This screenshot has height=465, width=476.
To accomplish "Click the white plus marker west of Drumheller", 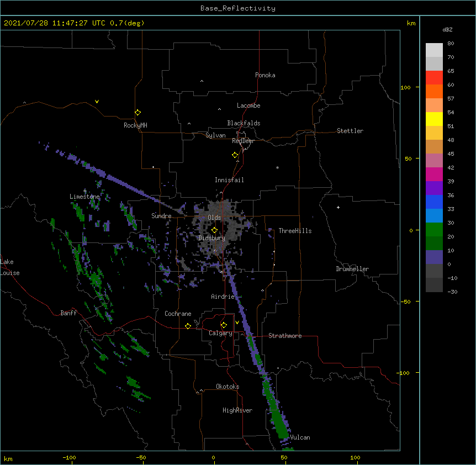I will click(338, 208).
